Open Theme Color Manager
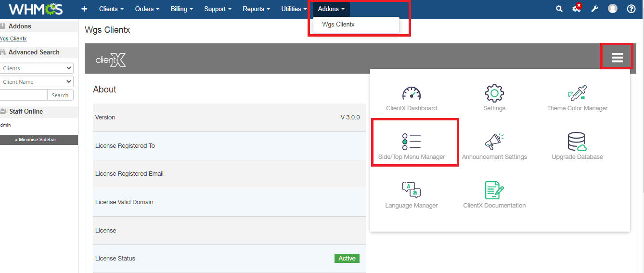 point(577,93)
